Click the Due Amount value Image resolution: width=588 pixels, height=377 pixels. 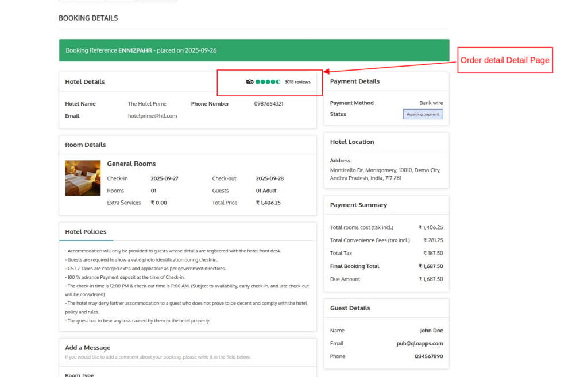click(431, 279)
